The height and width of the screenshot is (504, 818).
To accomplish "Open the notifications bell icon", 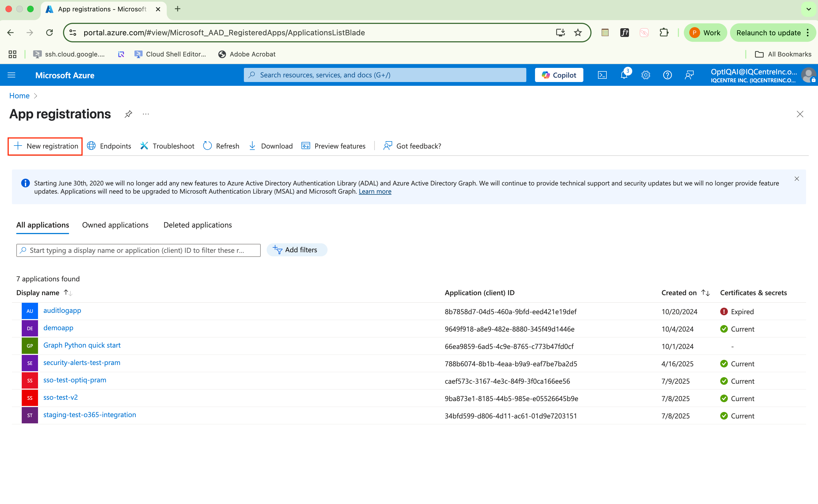I will pos(624,75).
